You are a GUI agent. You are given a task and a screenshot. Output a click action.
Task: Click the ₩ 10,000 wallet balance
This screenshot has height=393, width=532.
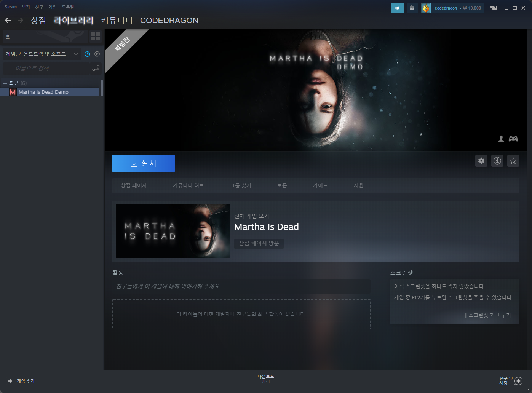[x=472, y=8]
